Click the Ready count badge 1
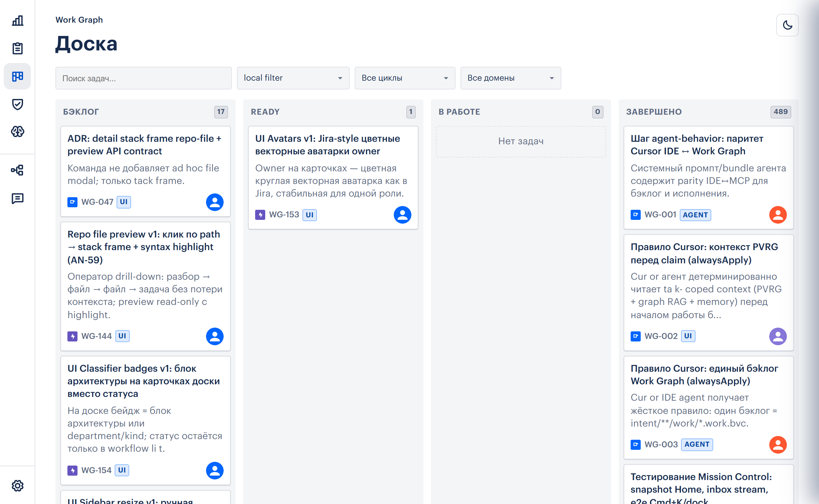819x504 pixels. (x=411, y=112)
